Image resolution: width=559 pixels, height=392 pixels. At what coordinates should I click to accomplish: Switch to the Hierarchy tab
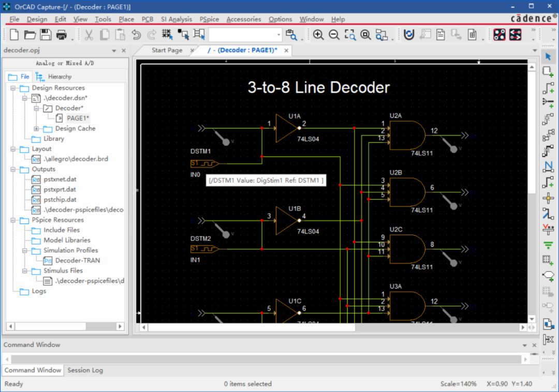tap(54, 77)
